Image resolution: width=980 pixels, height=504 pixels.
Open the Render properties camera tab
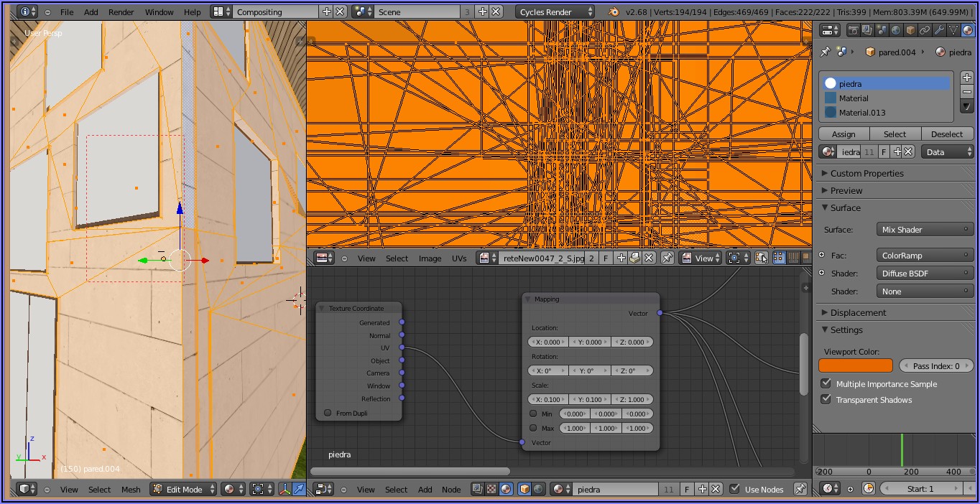tap(854, 30)
